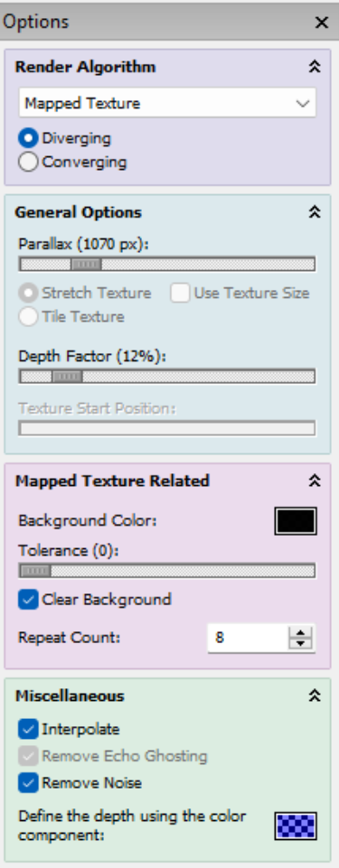Decrease Repeat Count with down arrow
Screen dimensions: 339x868
301,644
